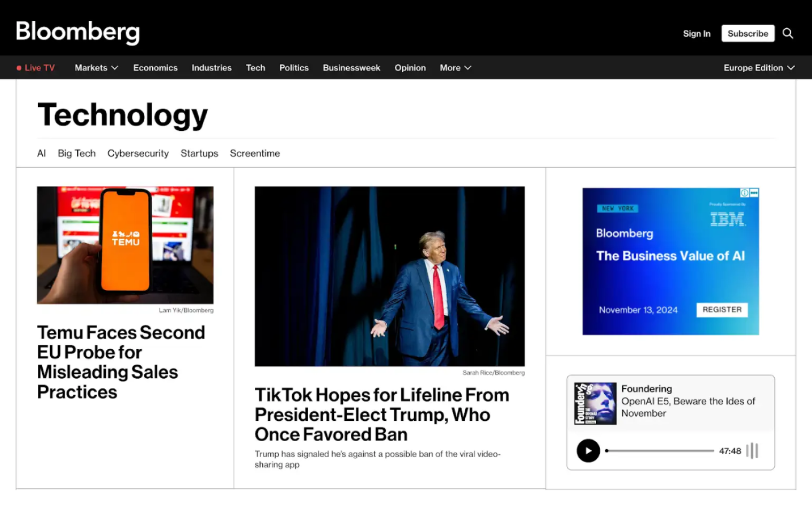
Task: Open the Opinion section
Action: [x=410, y=68]
